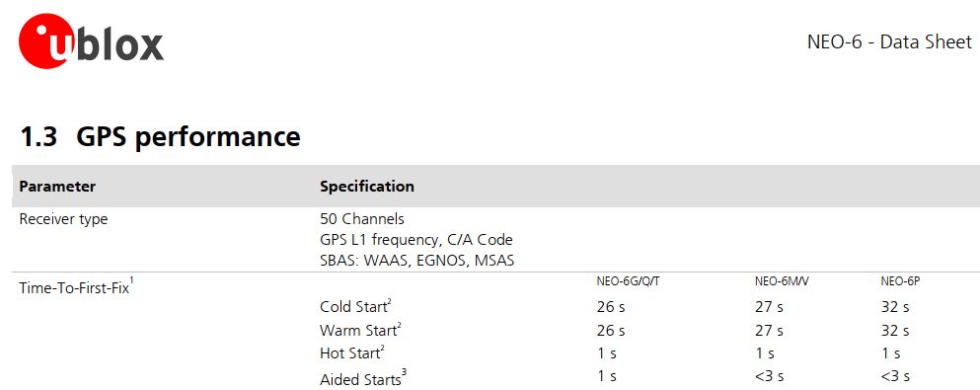Click the 50 Channels text
The image size is (980, 390).
[x=362, y=219]
